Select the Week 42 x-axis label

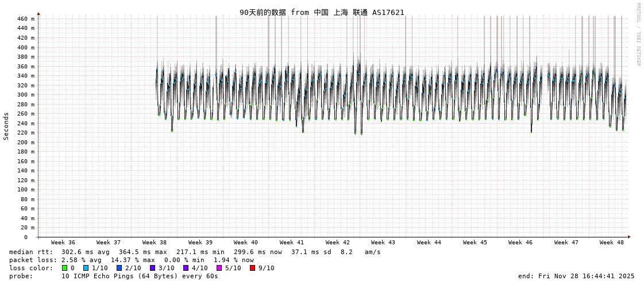[338, 243]
